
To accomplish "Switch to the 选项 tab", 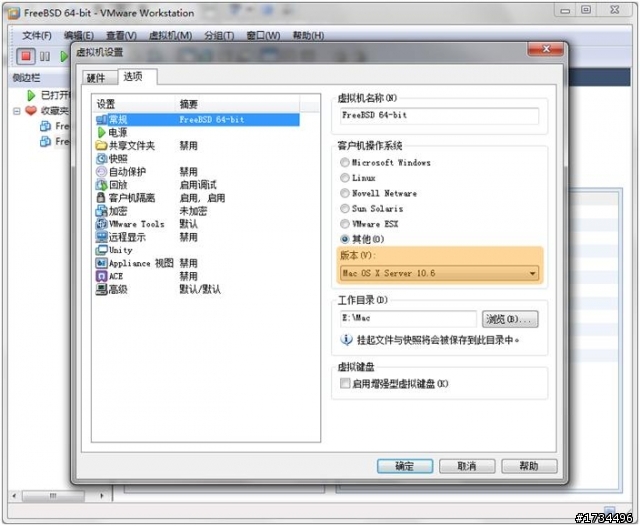I will pos(137,76).
